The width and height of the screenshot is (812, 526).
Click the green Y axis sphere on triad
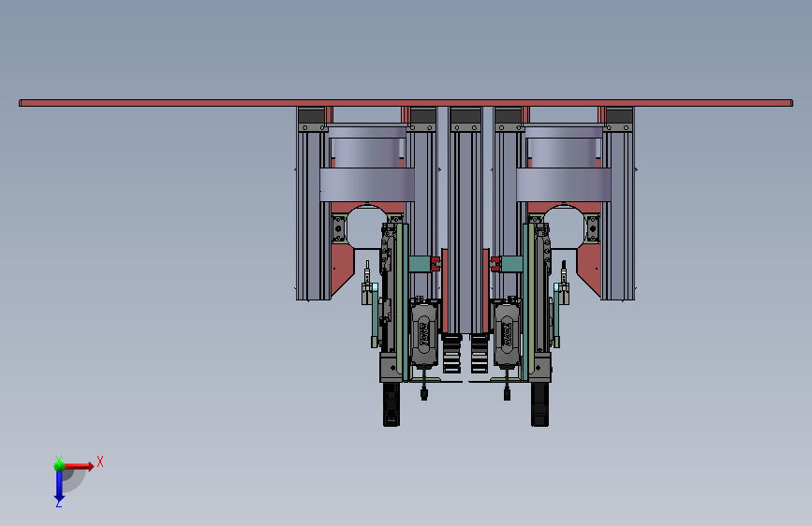coord(59,466)
